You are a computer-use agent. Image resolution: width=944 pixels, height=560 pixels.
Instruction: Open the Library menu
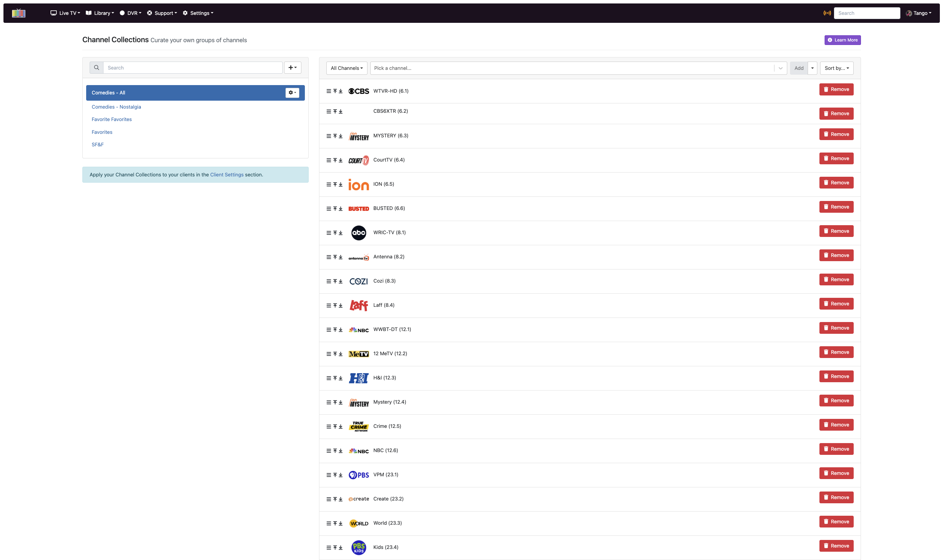tap(100, 13)
